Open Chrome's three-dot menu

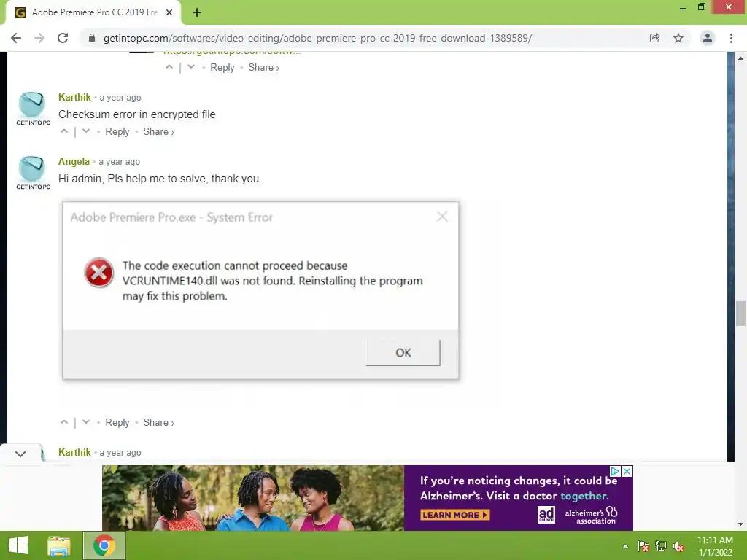coord(731,38)
